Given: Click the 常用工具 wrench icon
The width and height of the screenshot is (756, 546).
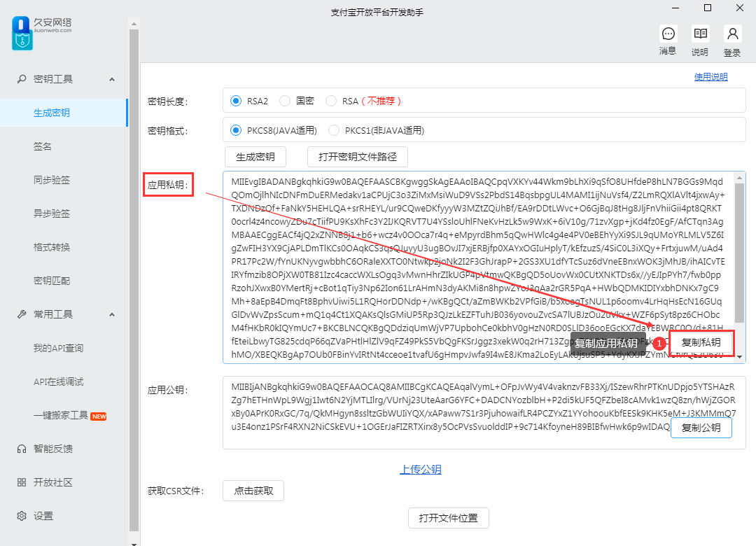Looking at the screenshot, I should [x=22, y=314].
